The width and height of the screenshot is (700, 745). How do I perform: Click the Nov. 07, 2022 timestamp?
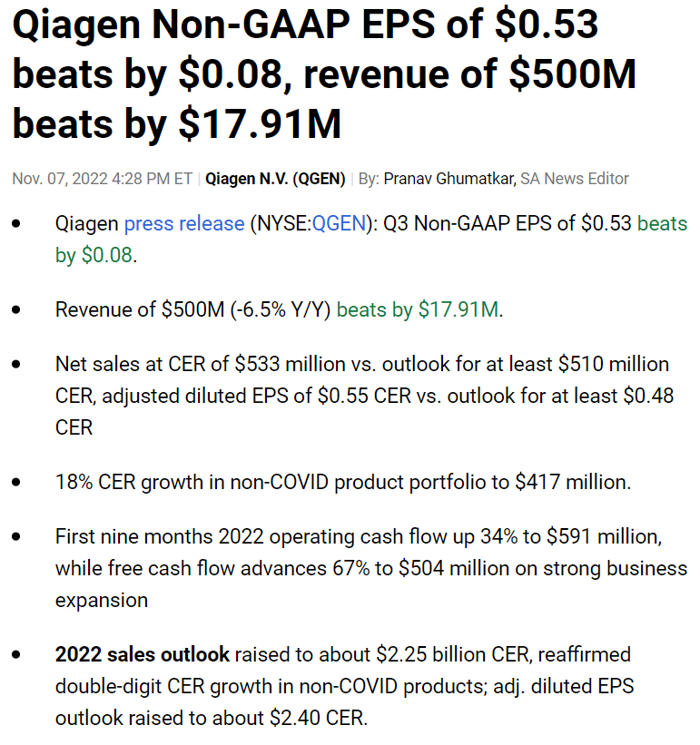[102, 179]
